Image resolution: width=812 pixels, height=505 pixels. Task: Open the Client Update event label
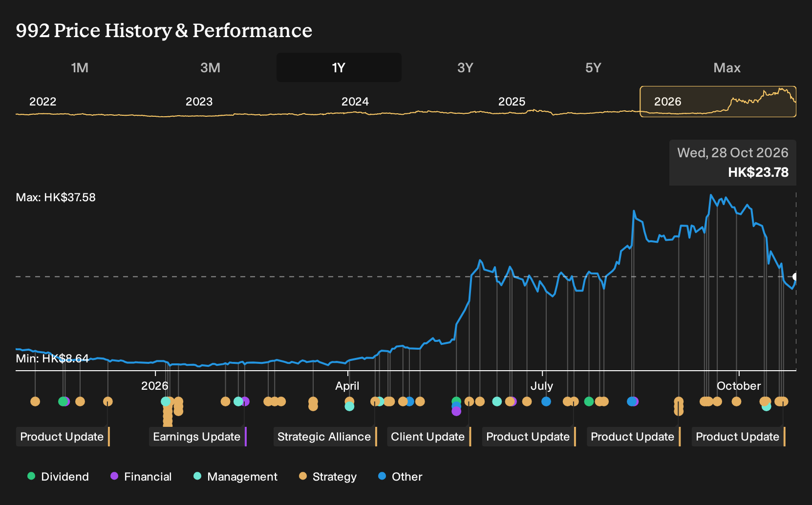click(x=429, y=437)
